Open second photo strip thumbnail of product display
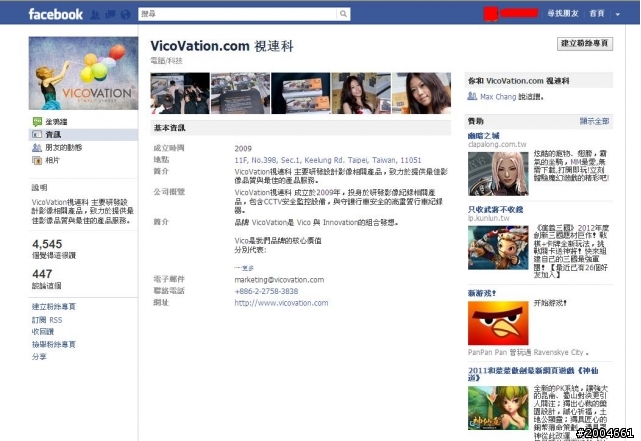641x441 pixels. [240, 93]
